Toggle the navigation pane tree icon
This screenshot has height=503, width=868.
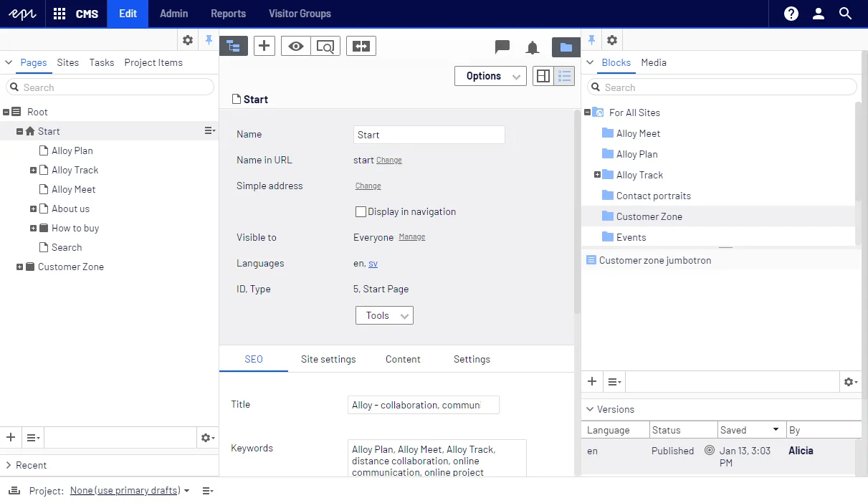(233, 46)
